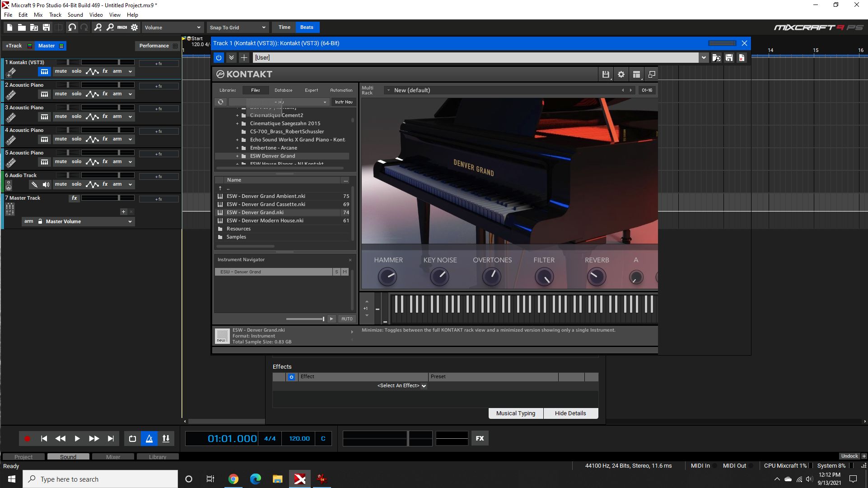Click the New Project icon in toolbar
The height and width of the screenshot is (488, 868).
(x=9, y=28)
